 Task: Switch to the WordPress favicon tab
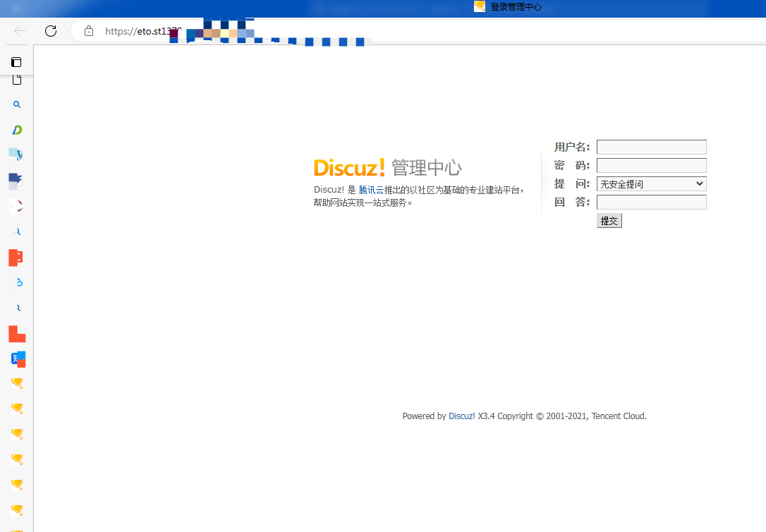pyautogui.click(x=17, y=155)
